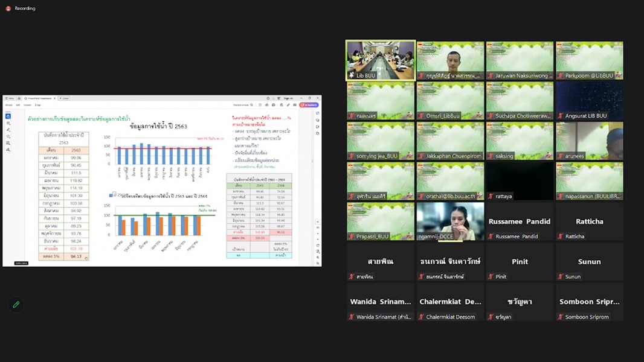The width and height of the screenshot is (644, 362).
Task: Click the rotate page icon in right rail
Action: click(318, 245)
